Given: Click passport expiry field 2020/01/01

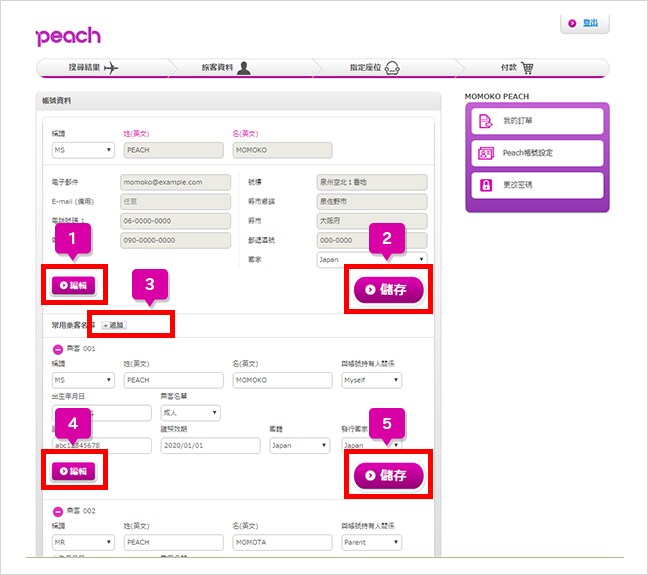Looking at the screenshot, I should 210,446.
